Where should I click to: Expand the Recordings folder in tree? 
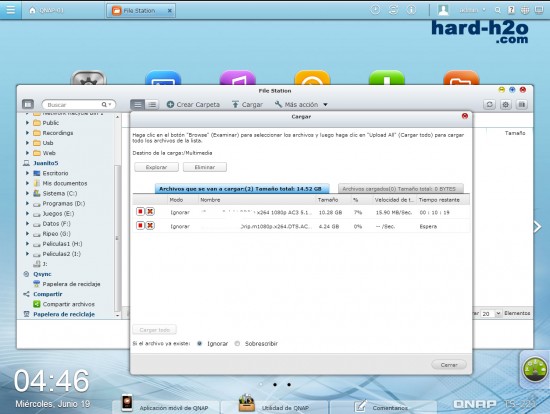click(x=27, y=133)
